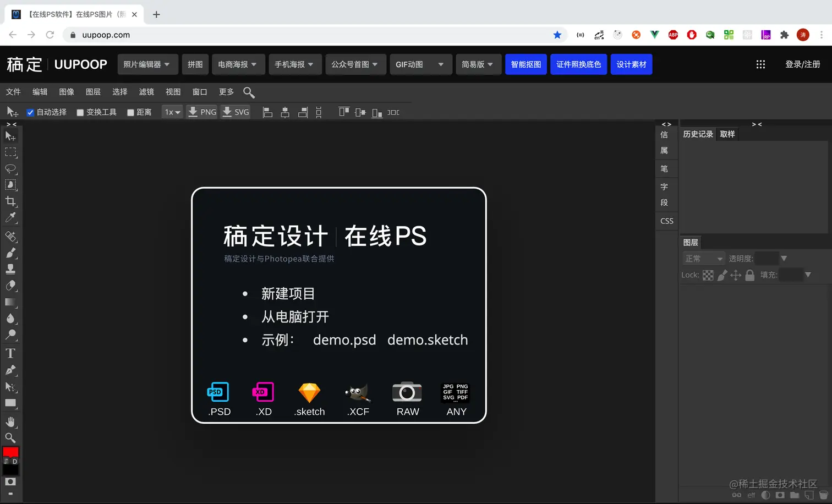The image size is (832, 504).
Task: Open the 手机海报 dropdown
Action: click(295, 64)
